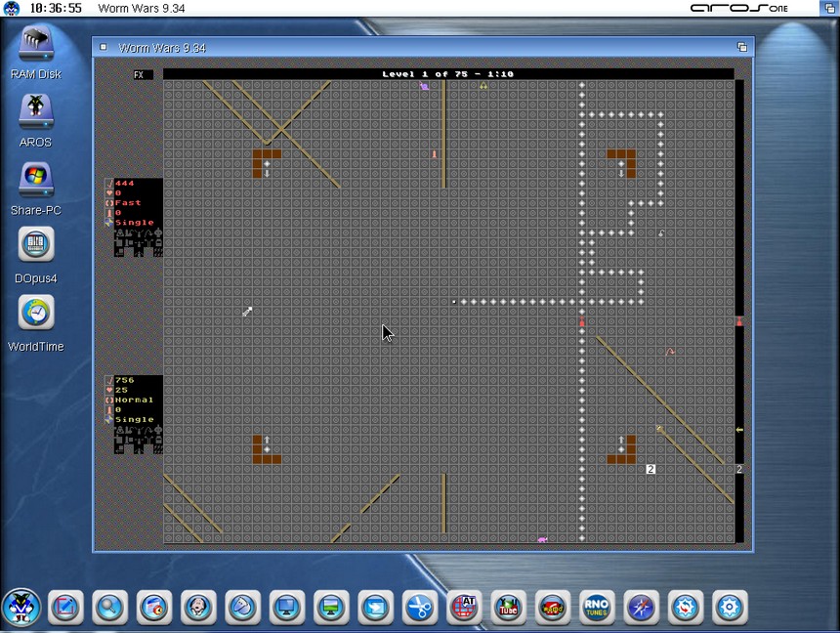Viewport: 840px width, 633px height.
Task: Open the settings gear dock icon
Action: (x=730, y=608)
